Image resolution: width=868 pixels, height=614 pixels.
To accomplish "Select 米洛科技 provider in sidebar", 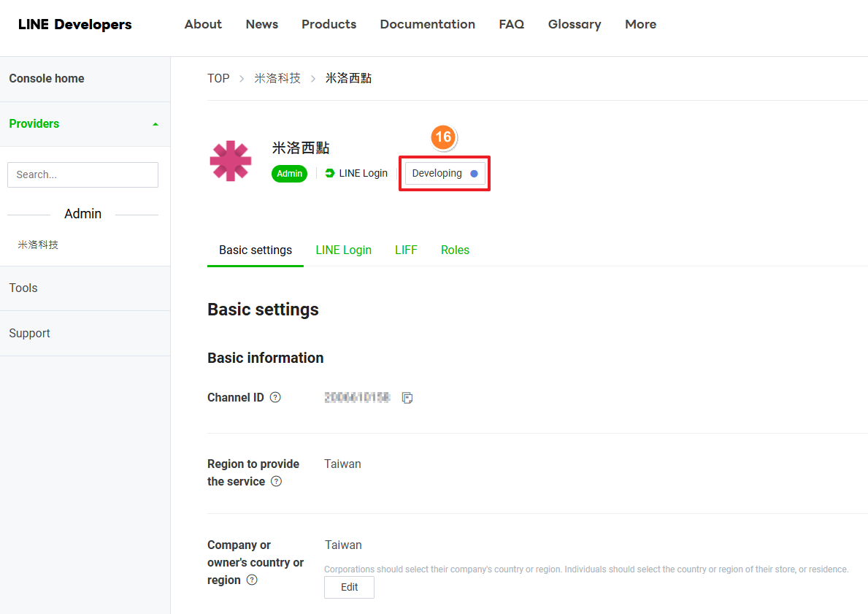I will [x=38, y=245].
